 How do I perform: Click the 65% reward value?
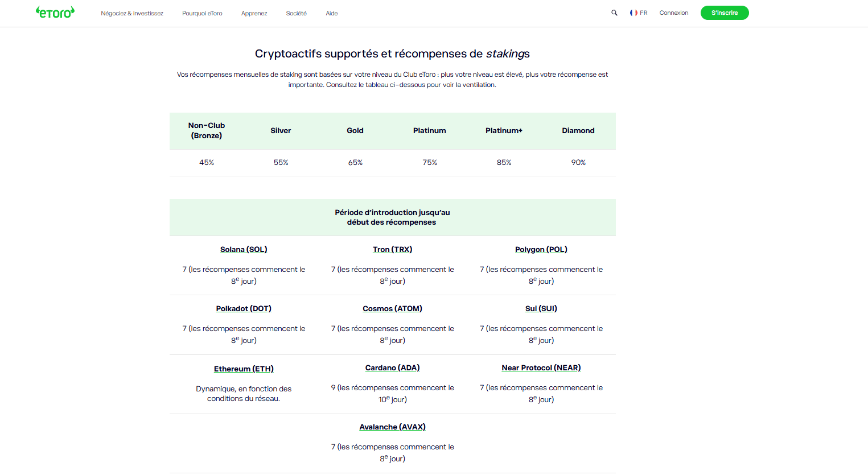coord(355,162)
